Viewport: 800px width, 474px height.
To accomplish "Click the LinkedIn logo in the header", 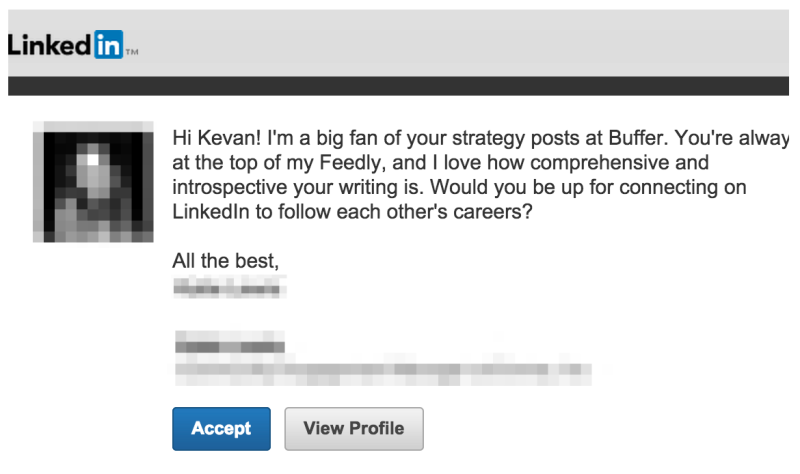I will point(73,44).
